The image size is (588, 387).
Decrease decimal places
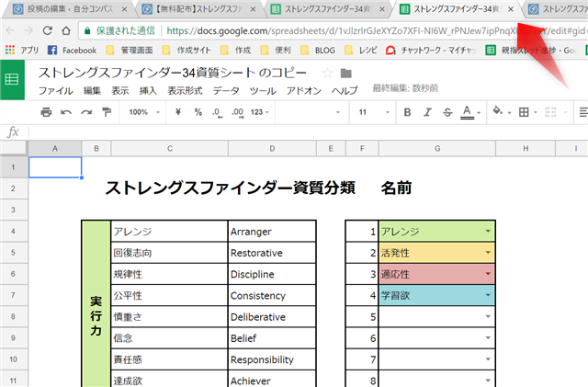coord(217,112)
